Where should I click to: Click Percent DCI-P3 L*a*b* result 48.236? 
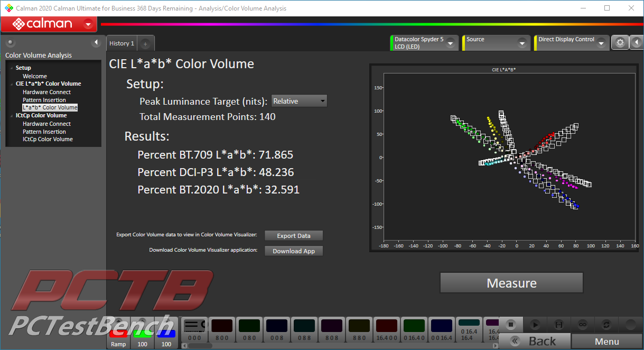pyautogui.click(x=216, y=172)
